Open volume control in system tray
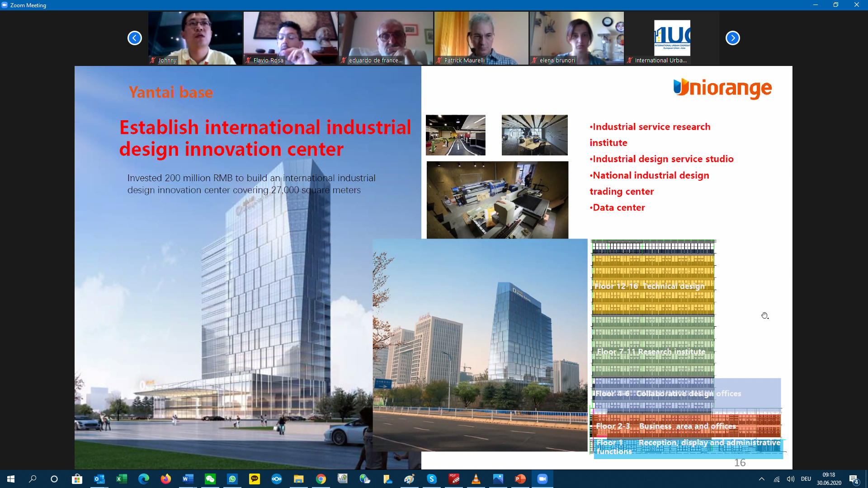868x488 pixels. point(790,479)
